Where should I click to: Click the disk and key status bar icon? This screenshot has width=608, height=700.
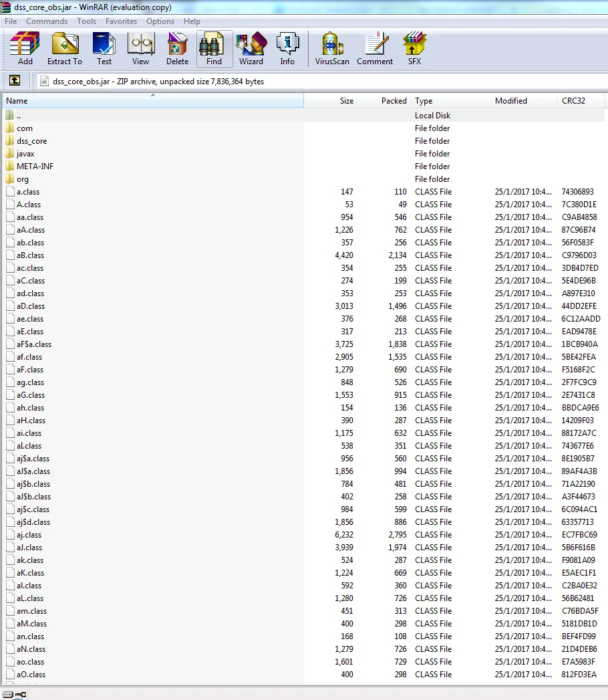[15, 694]
